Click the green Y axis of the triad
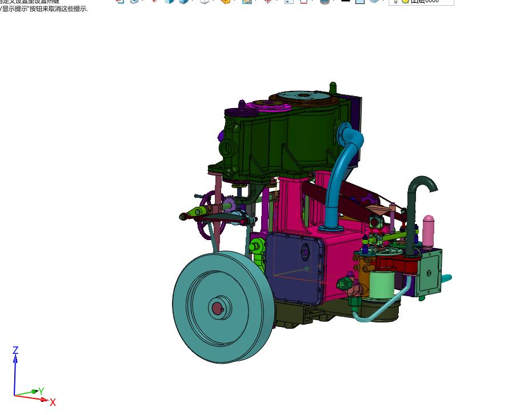532x415 pixels. click(x=28, y=393)
